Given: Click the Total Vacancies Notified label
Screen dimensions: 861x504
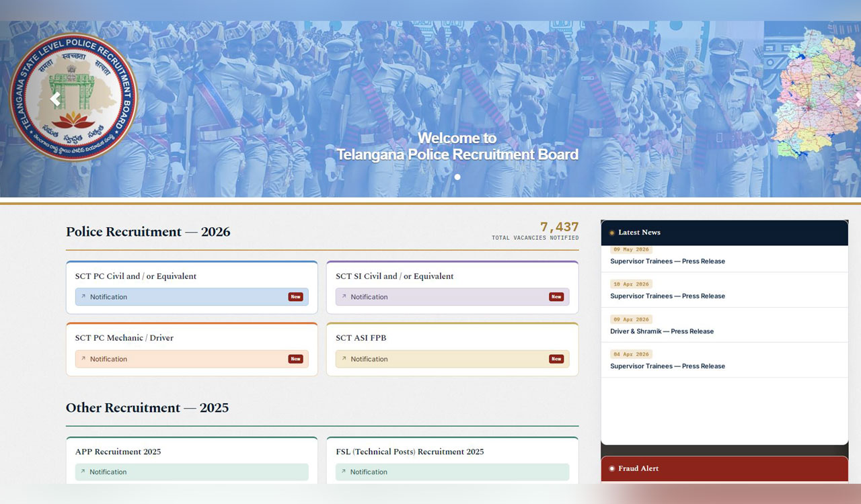Looking at the screenshot, I should (535, 238).
